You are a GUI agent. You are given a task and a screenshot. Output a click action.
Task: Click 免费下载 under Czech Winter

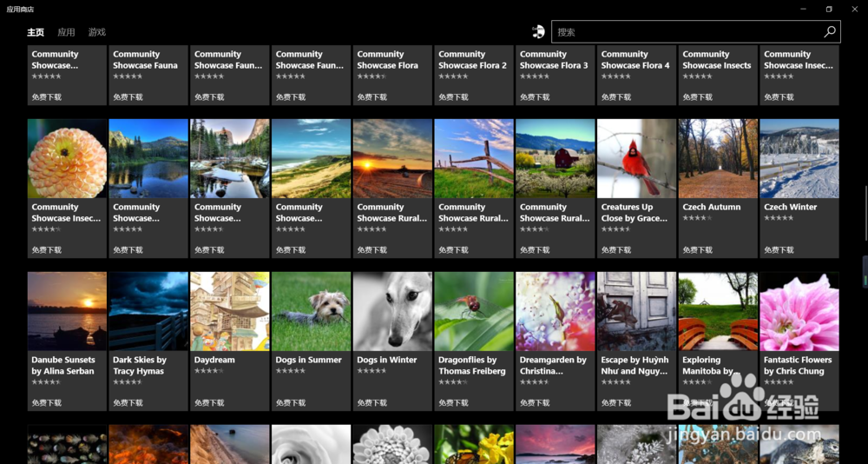pyautogui.click(x=779, y=250)
